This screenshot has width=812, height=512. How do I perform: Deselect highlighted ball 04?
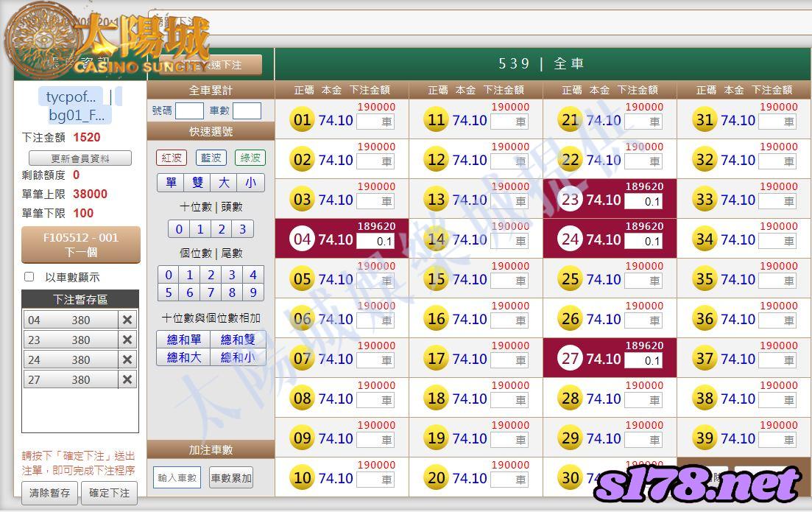tap(302, 239)
